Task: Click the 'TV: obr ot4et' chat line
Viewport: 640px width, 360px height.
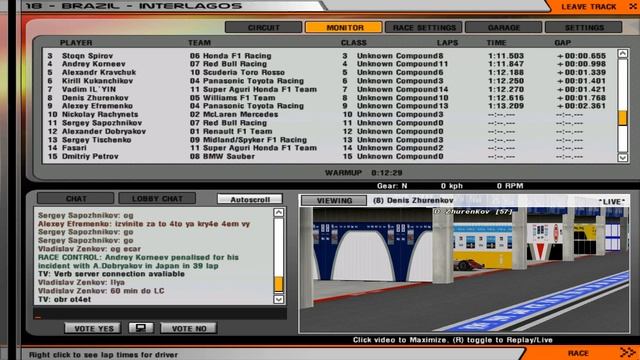Action: click(64, 299)
